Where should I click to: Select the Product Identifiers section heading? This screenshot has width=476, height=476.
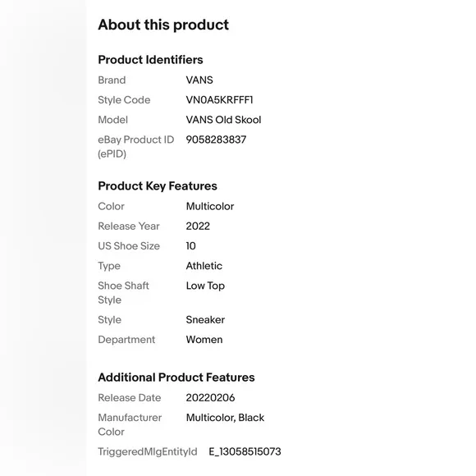click(x=150, y=60)
